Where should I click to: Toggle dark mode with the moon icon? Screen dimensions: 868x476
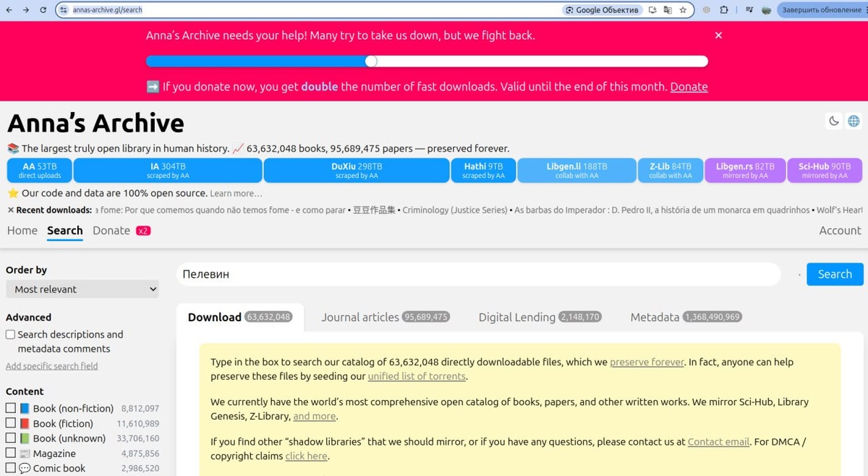pyautogui.click(x=834, y=121)
